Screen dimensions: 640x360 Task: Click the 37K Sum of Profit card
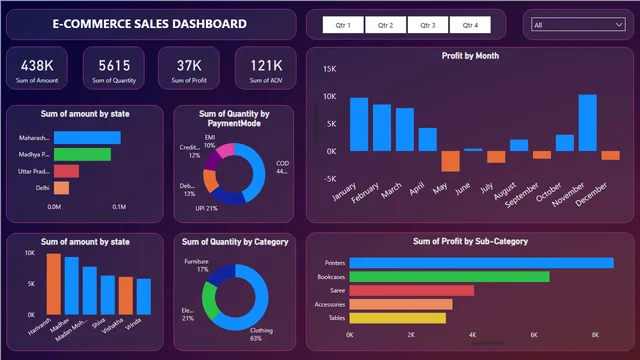click(189, 69)
